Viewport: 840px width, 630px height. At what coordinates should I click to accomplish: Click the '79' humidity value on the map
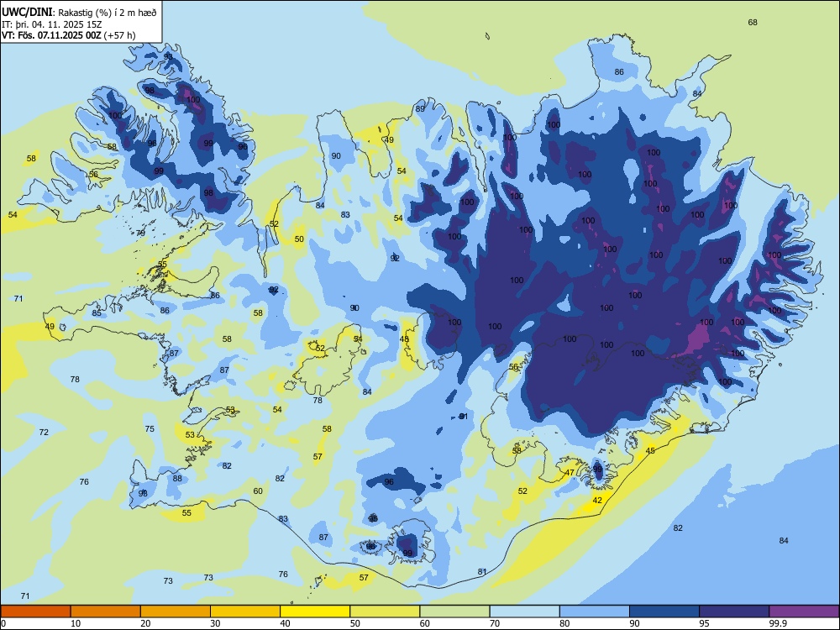[x=141, y=233]
